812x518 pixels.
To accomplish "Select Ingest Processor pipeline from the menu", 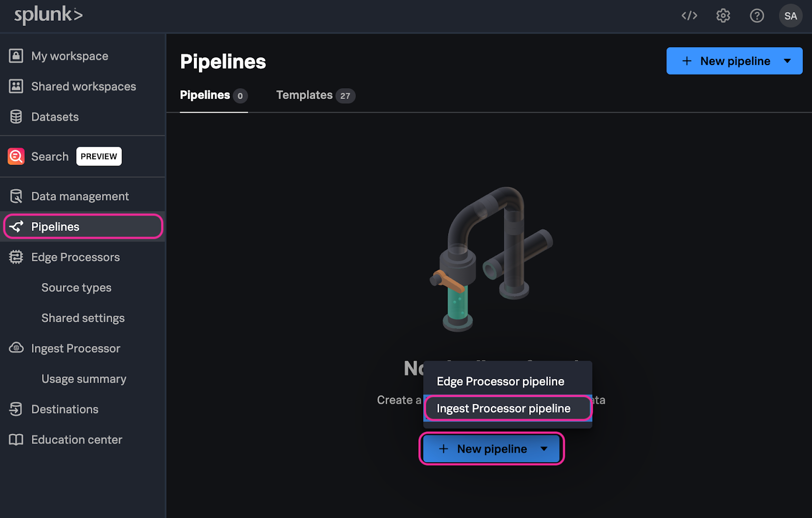I will coord(504,408).
